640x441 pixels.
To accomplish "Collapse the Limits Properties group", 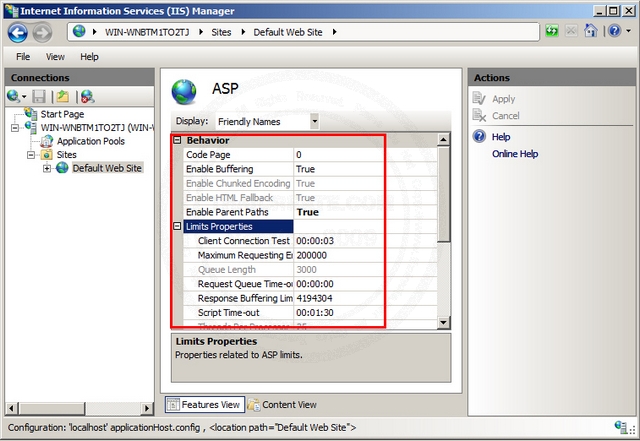I will (177, 226).
